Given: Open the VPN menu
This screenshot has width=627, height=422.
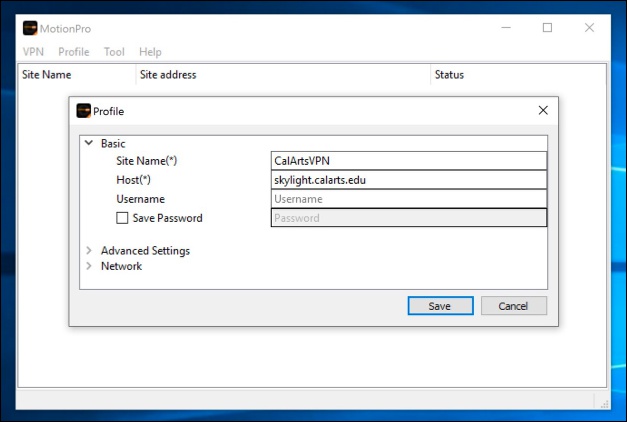Looking at the screenshot, I should (33, 52).
